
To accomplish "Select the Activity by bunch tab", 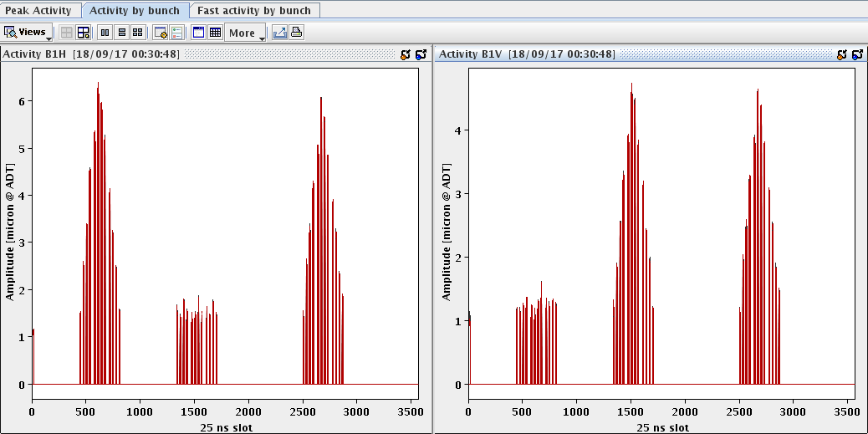I will tap(135, 10).
